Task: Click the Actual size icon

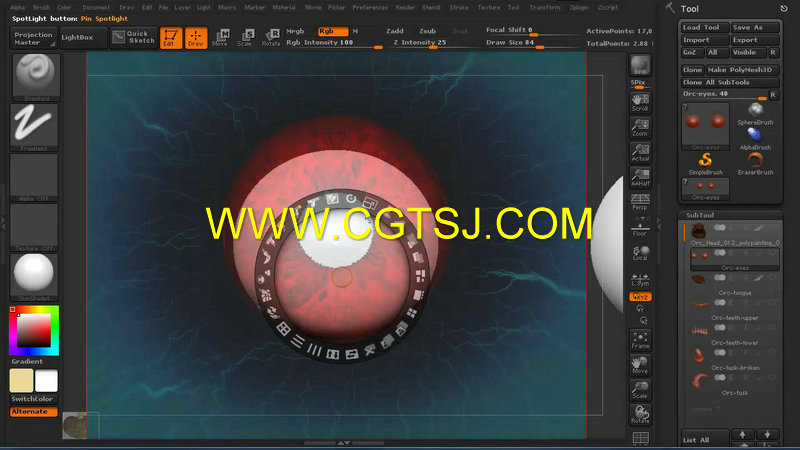Action: (640, 152)
